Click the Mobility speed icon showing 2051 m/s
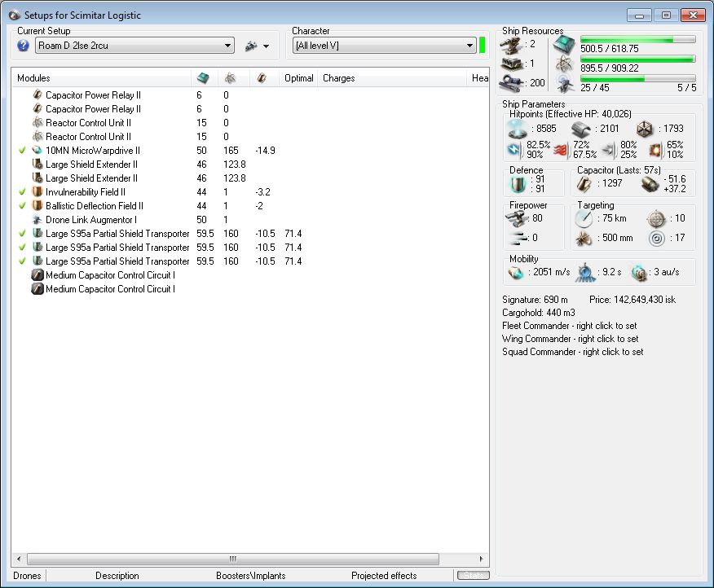 click(x=516, y=273)
